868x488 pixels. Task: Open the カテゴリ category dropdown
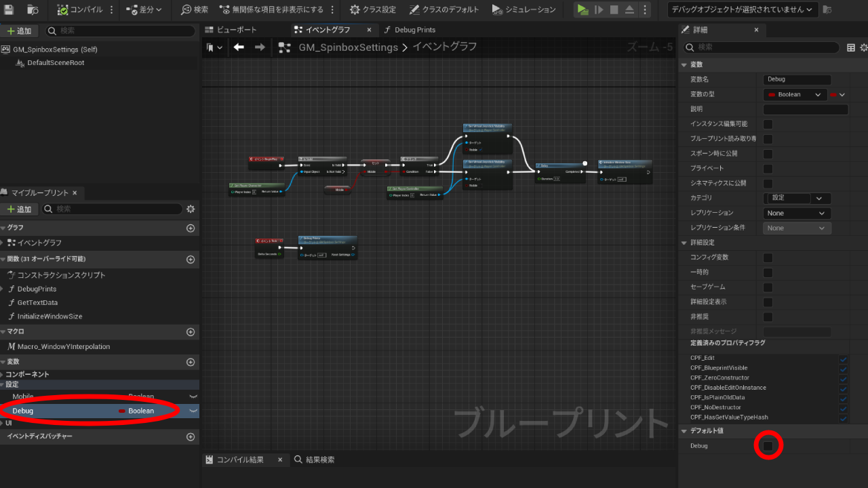[820, 199]
